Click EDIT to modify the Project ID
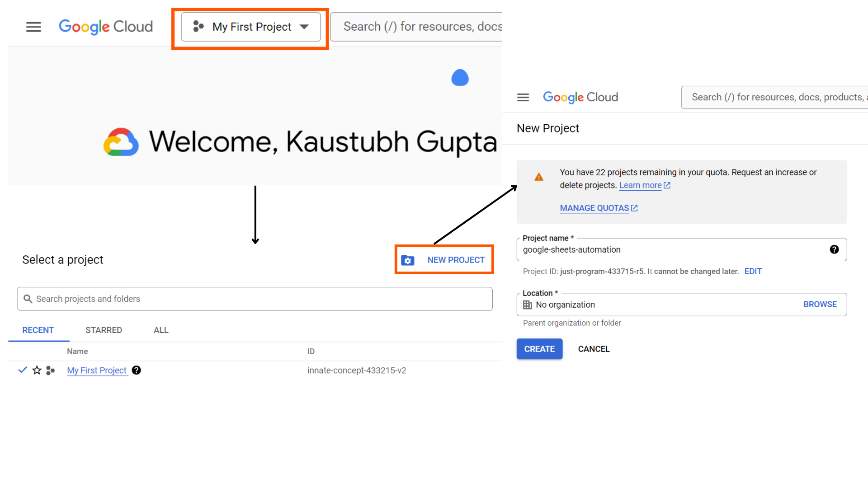868x488 pixels. (753, 271)
